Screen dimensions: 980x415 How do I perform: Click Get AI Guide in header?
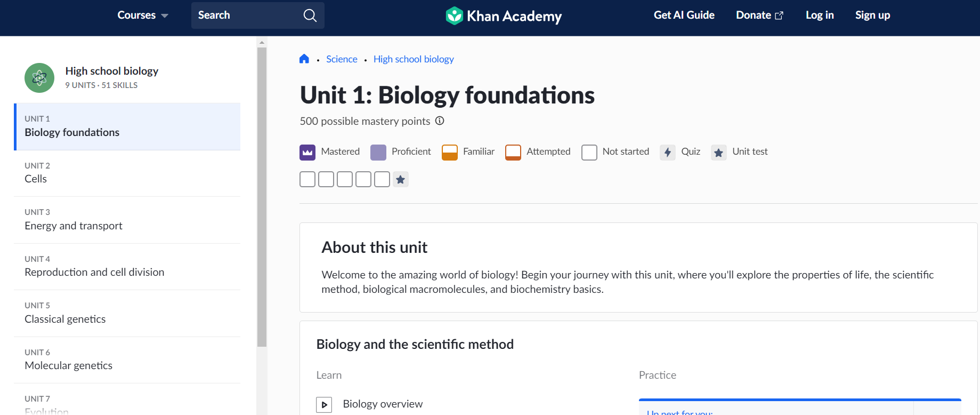pyautogui.click(x=684, y=15)
